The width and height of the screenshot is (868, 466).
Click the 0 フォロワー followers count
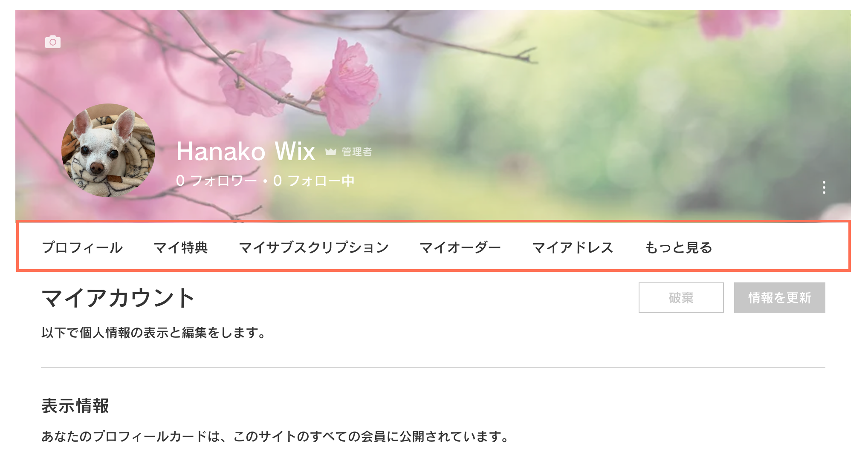217,181
